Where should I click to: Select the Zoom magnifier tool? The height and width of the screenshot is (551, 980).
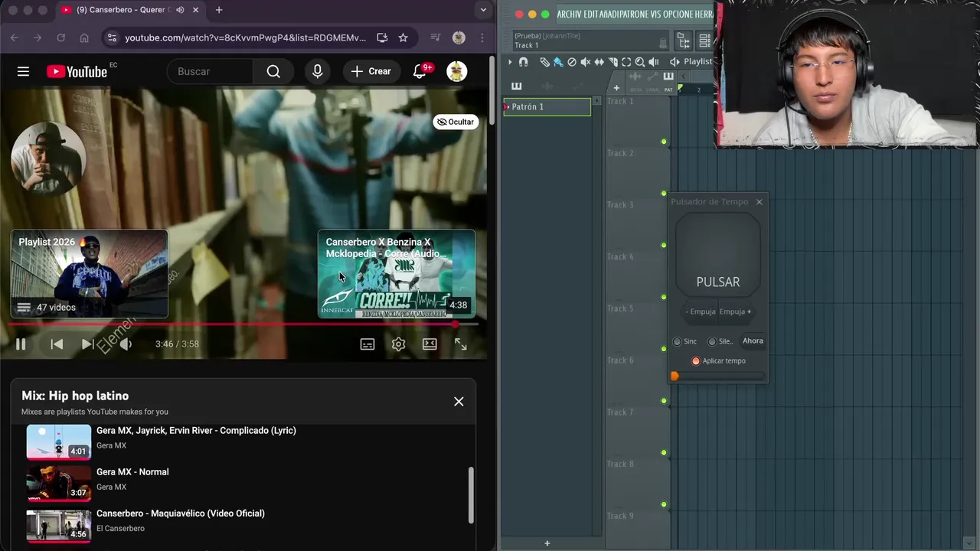tap(640, 62)
